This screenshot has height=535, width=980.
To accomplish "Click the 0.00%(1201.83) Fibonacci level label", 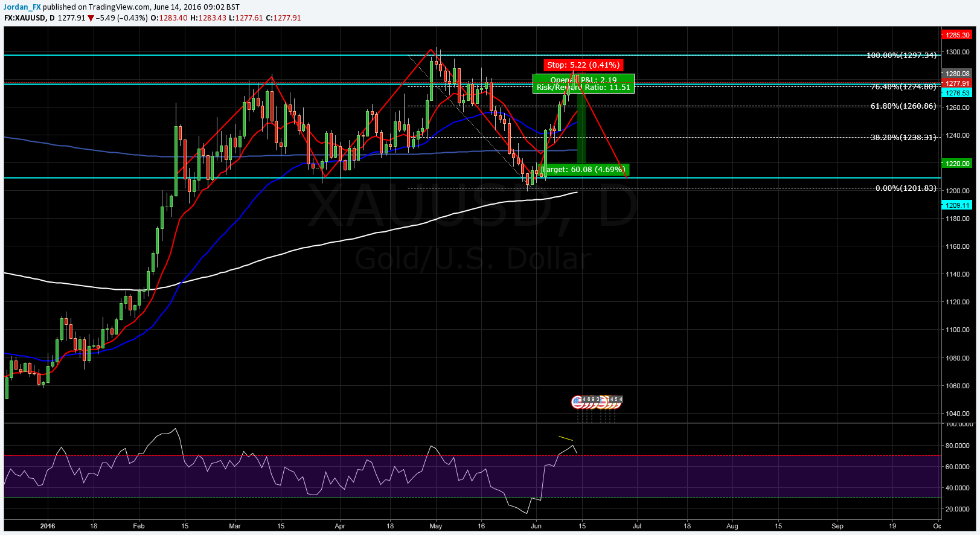I will [x=906, y=188].
